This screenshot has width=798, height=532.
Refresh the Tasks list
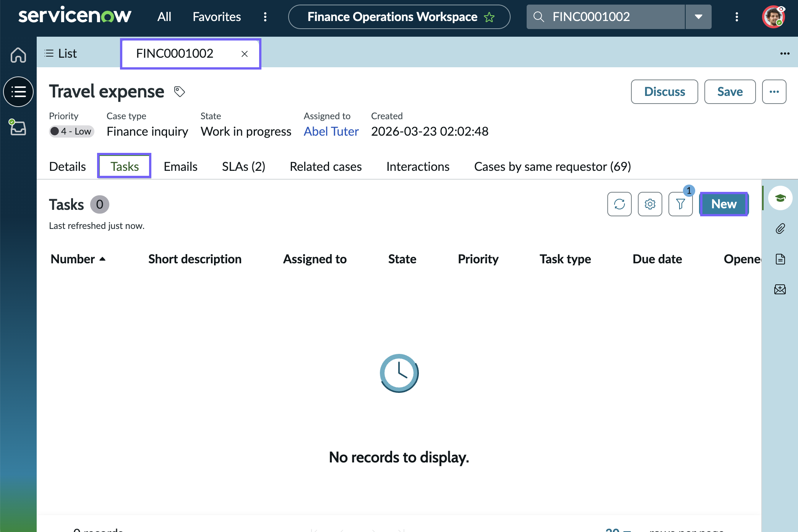[620, 204]
